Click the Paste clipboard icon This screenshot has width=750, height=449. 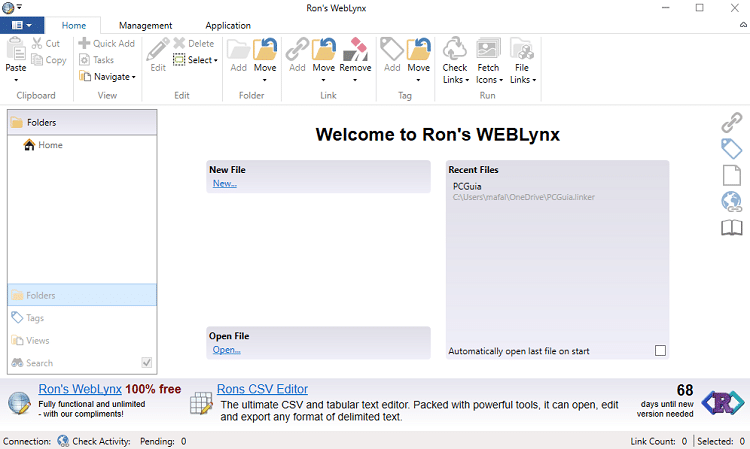pos(16,49)
